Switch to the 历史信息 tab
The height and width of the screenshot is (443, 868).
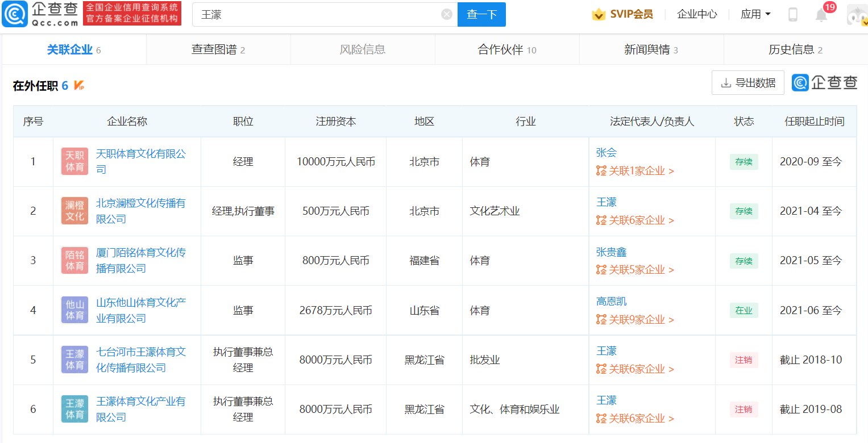click(796, 49)
